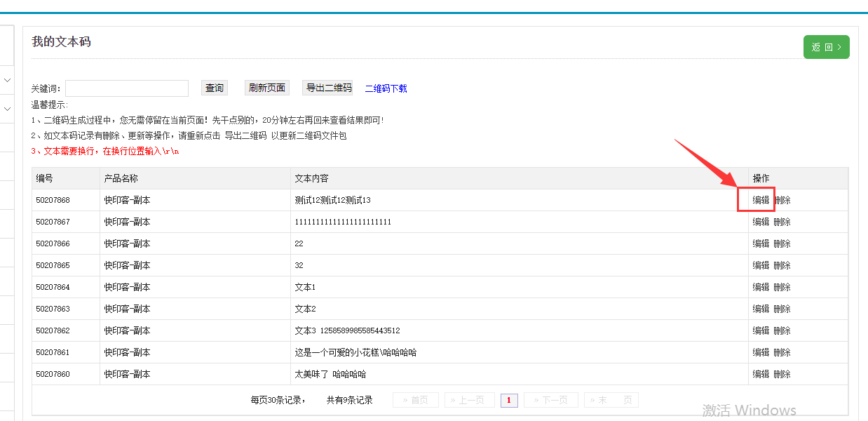Delete record 50207861 about 小花糕
Image resolution: width=868 pixels, height=421 pixels.
pyautogui.click(x=782, y=352)
